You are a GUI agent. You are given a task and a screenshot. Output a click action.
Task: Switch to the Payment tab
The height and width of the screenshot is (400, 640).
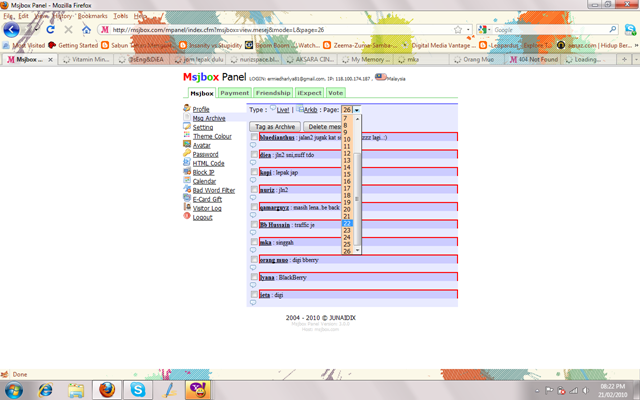pos(234,93)
